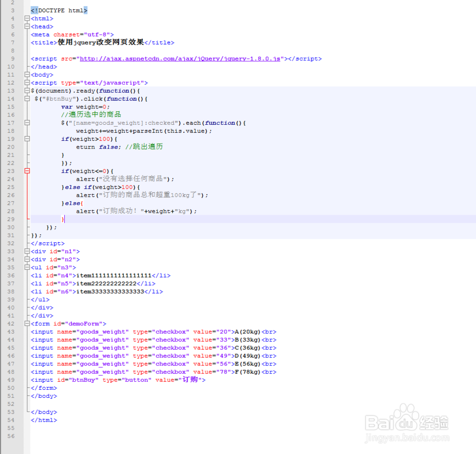The height and width of the screenshot is (454, 476).
Task: Click line number 29 in the gutter
Action: [11, 219]
